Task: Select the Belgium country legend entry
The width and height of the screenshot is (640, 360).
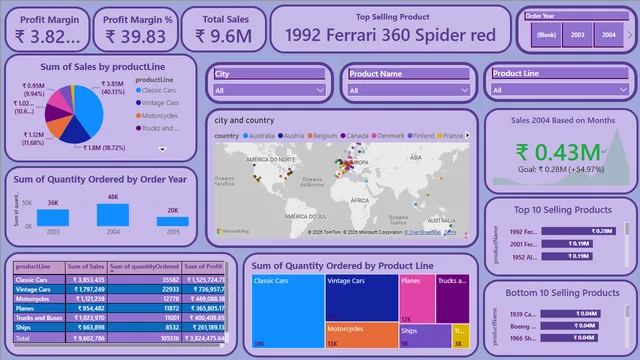Action: pyautogui.click(x=322, y=136)
